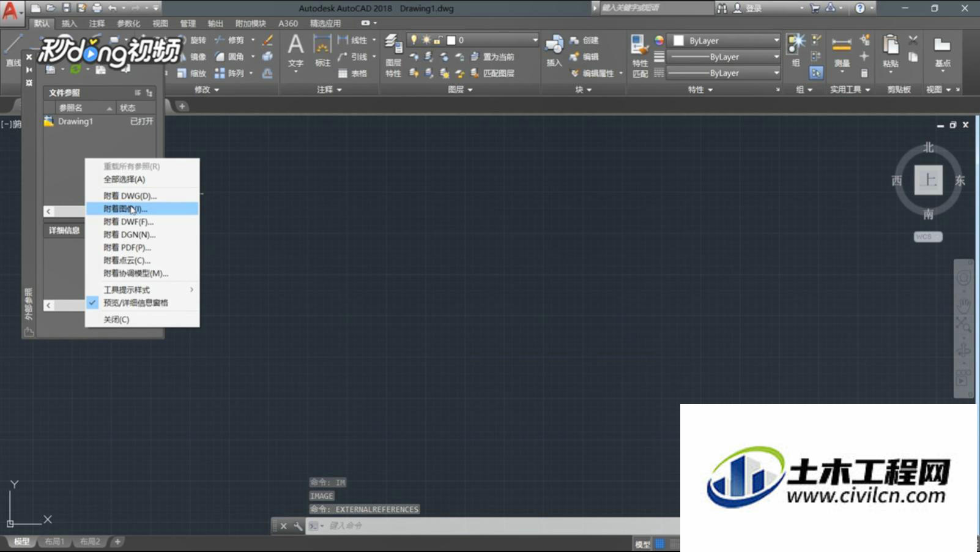Click the New drawing icon in quick access toolbar
Image resolution: width=980 pixels, height=552 pixels.
click(35, 8)
